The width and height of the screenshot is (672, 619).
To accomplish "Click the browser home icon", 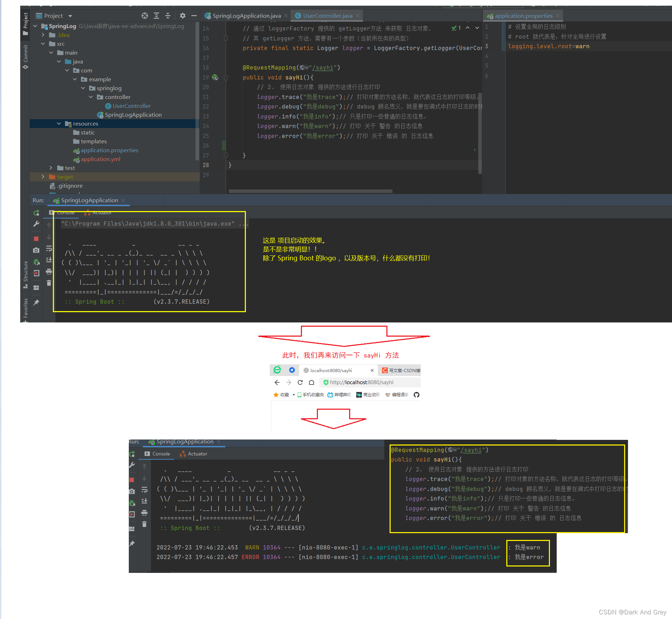I will click(312, 382).
